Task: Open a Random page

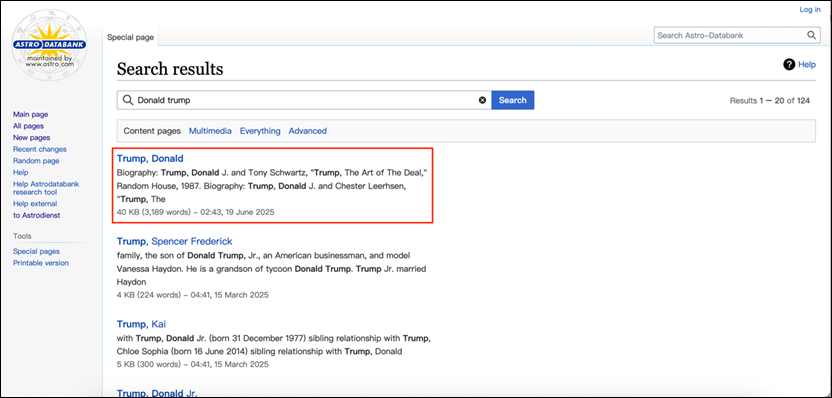Action: point(36,161)
